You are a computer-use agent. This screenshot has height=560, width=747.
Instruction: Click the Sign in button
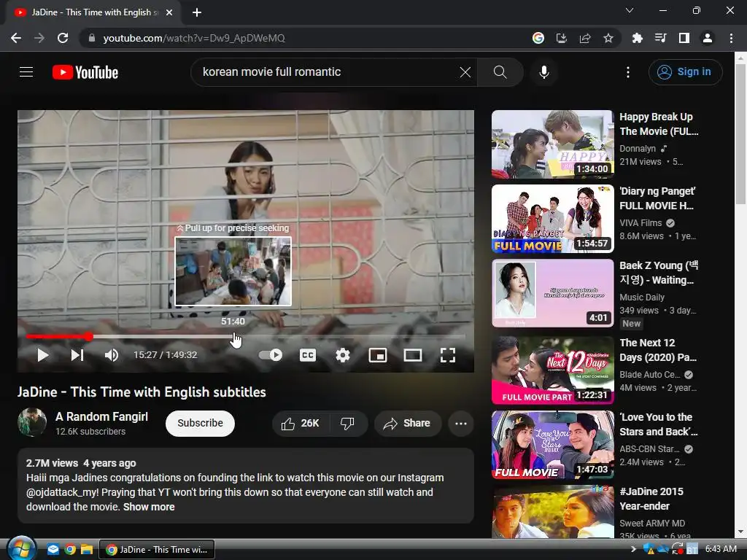(x=685, y=72)
